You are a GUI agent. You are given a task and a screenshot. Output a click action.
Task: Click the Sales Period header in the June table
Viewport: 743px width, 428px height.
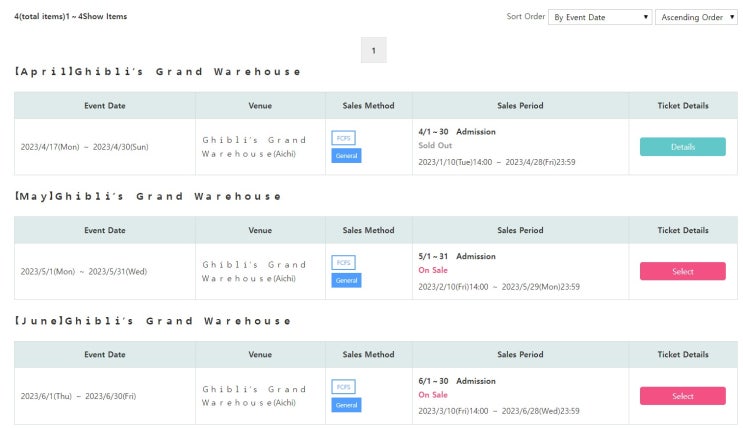(520, 355)
